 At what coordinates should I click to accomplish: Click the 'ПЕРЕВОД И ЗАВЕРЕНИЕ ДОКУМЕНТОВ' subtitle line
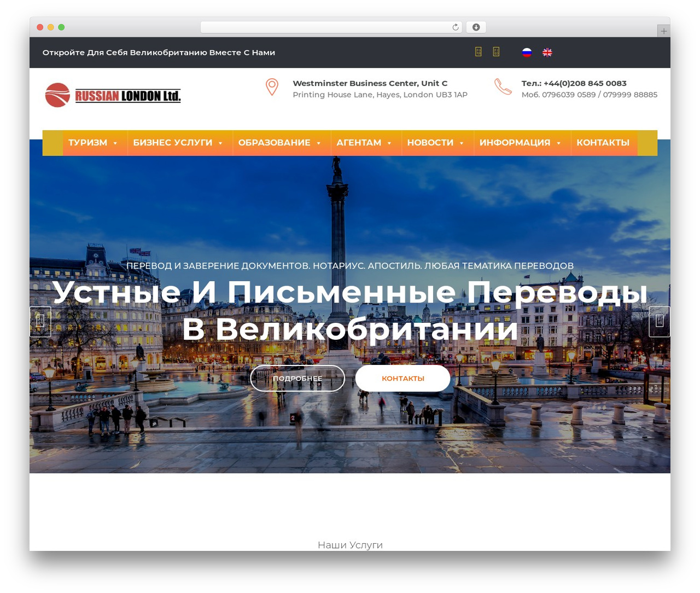click(350, 266)
